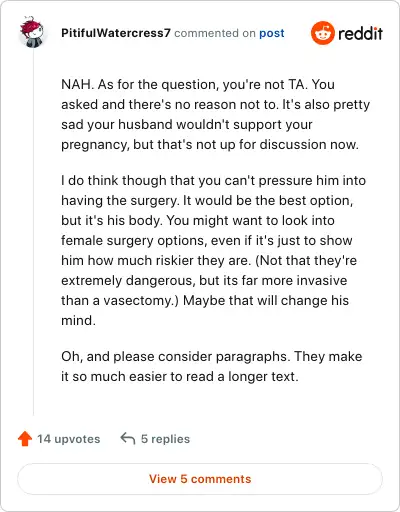
Task: Open the "5 replies" label
Action: click(x=165, y=439)
